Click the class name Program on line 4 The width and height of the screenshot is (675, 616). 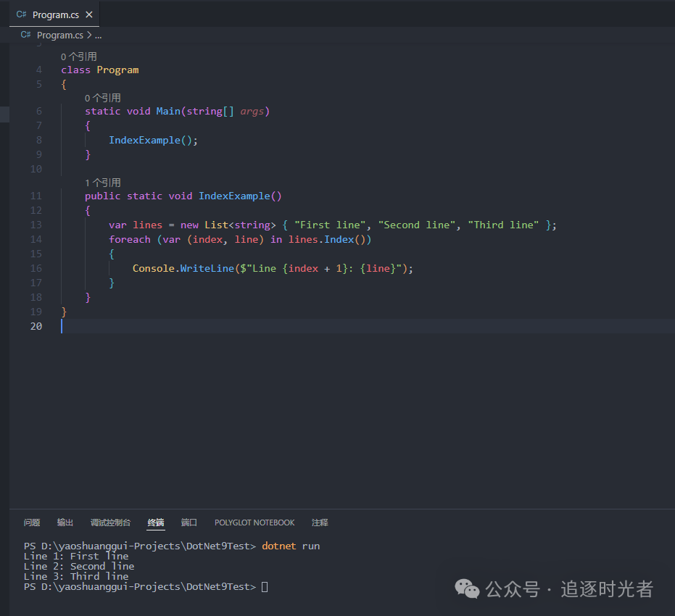117,70
